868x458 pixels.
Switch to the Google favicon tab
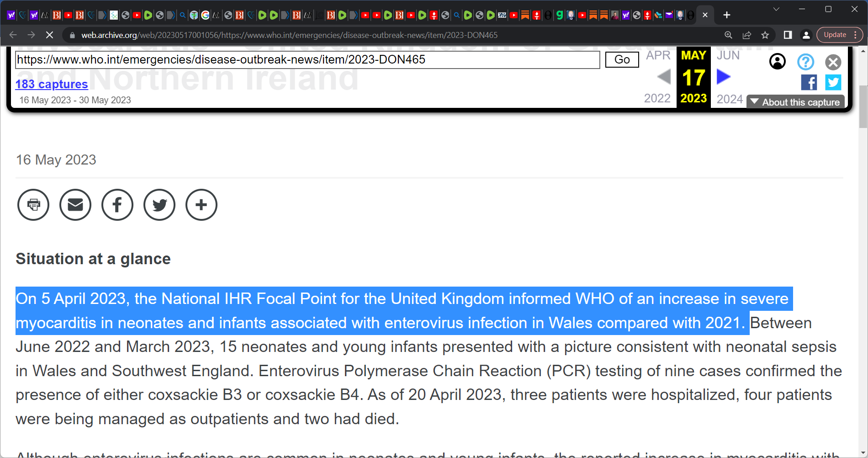click(205, 15)
